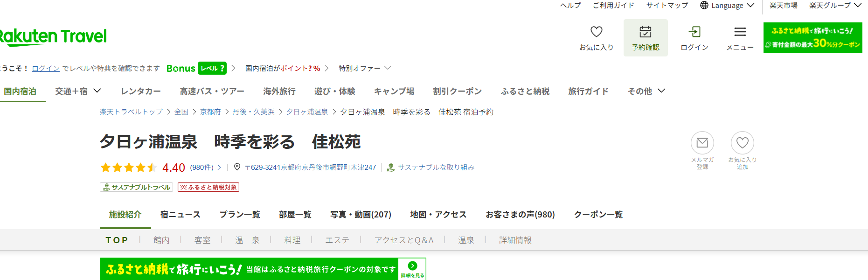Screen dimensions: 868x280
Task: Open the hamburger メニュー icon
Action: (x=740, y=32)
